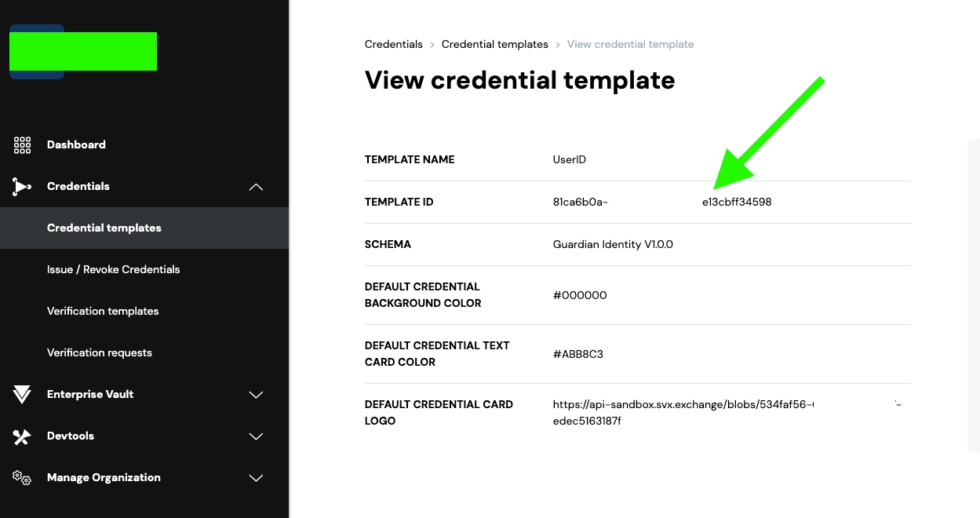The image size is (980, 518).
Task: Click the Credentials section icon
Action: click(22, 187)
